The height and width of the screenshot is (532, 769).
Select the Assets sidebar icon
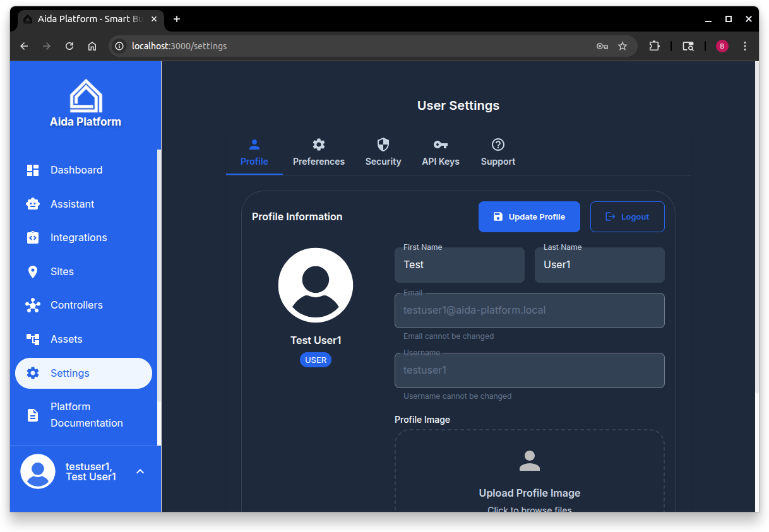tap(32, 339)
